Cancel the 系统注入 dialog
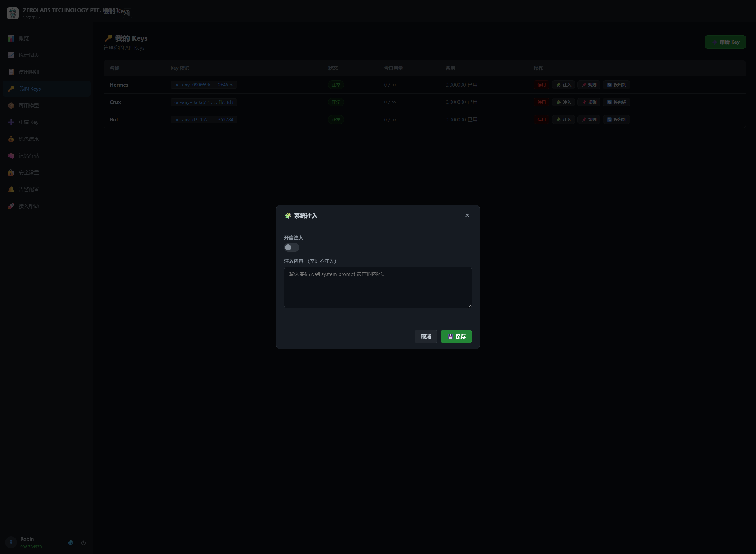The height and width of the screenshot is (554, 756). 426,337
